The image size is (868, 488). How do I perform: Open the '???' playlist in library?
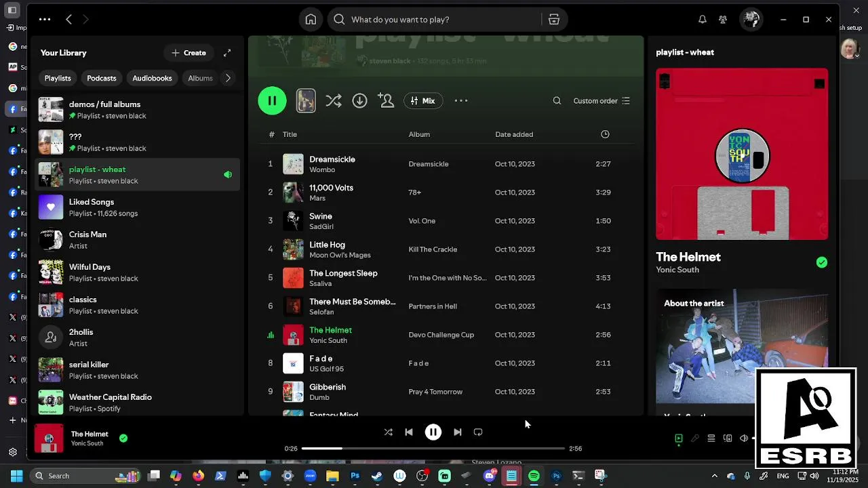(x=138, y=142)
